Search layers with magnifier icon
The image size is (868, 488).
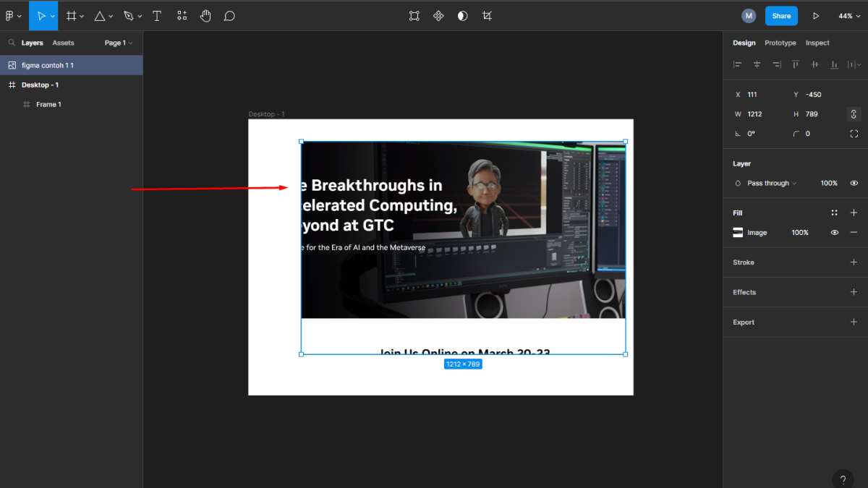(x=12, y=43)
